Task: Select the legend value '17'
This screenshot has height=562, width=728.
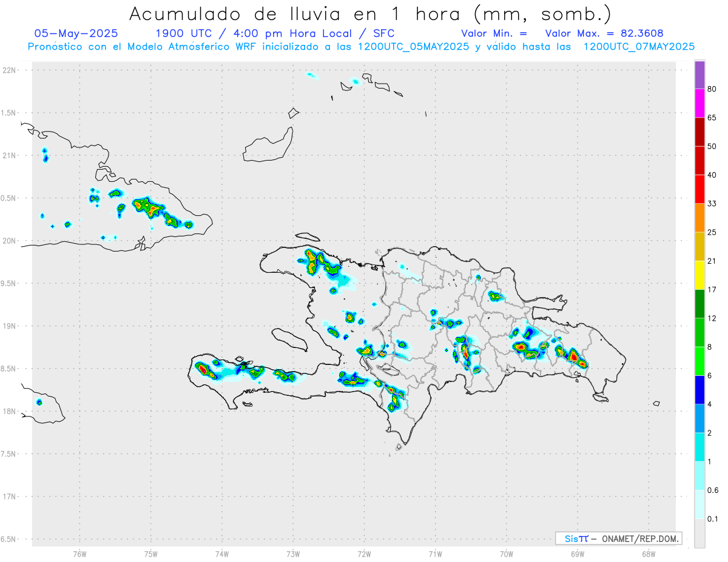Action: [x=712, y=290]
